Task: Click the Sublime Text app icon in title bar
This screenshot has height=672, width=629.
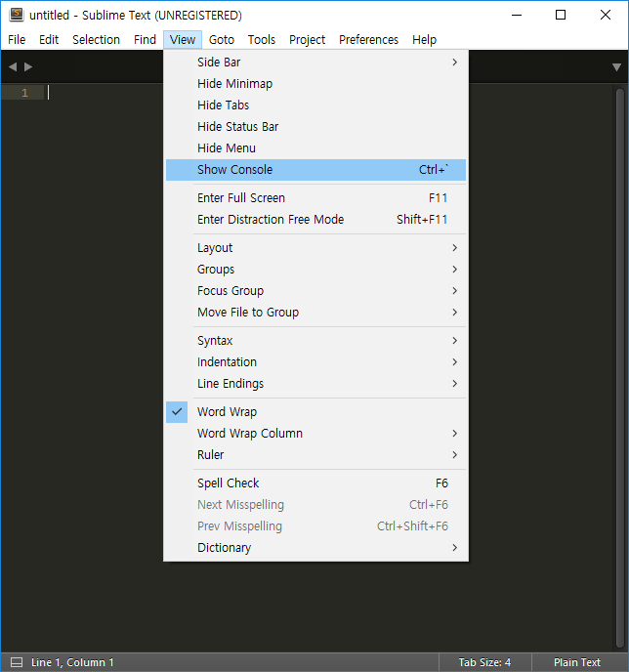Action: (x=17, y=15)
